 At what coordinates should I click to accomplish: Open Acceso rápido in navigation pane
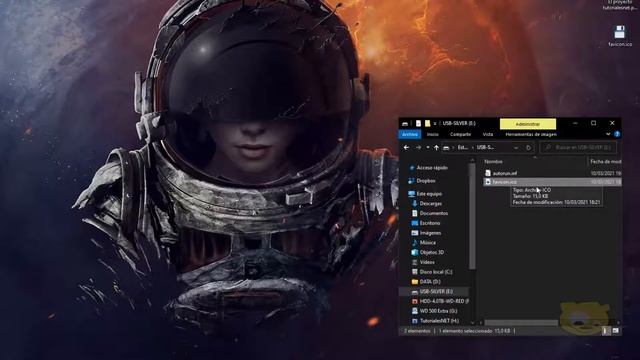coord(432,168)
